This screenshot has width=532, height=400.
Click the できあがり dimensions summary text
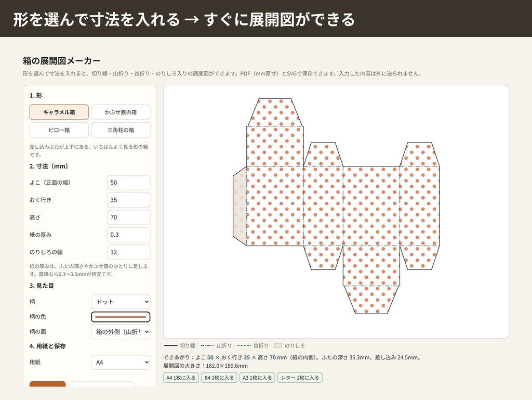click(292, 357)
